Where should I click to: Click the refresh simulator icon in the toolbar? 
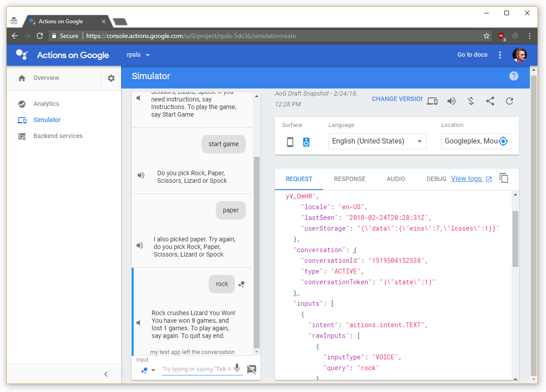509,101
